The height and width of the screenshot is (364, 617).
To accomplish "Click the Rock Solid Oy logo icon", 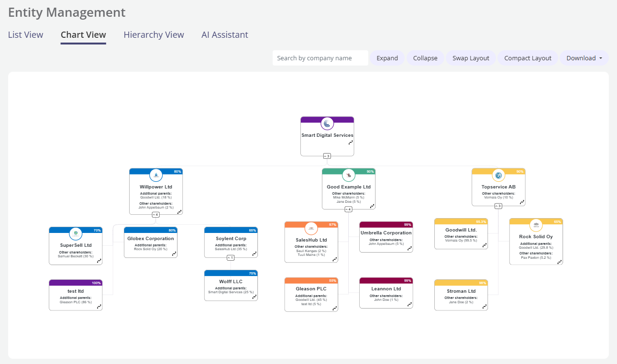I will (x=536, y=225).
